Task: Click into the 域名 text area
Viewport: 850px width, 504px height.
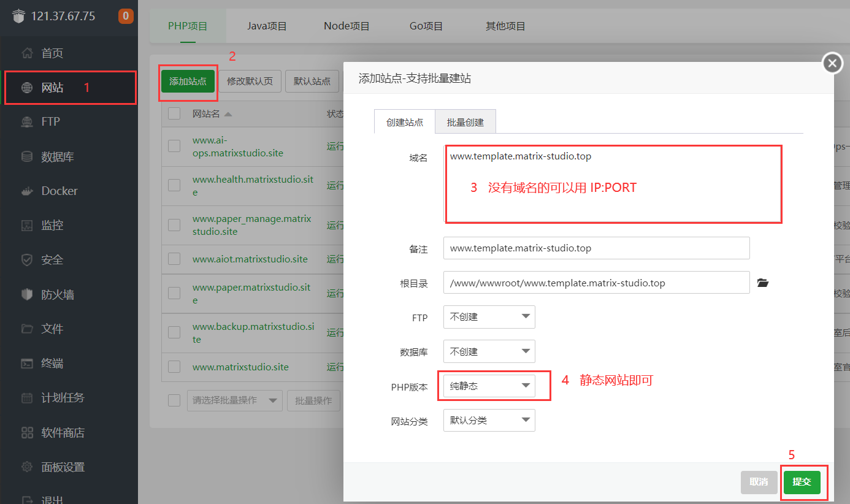Action: tap(613, 184)
